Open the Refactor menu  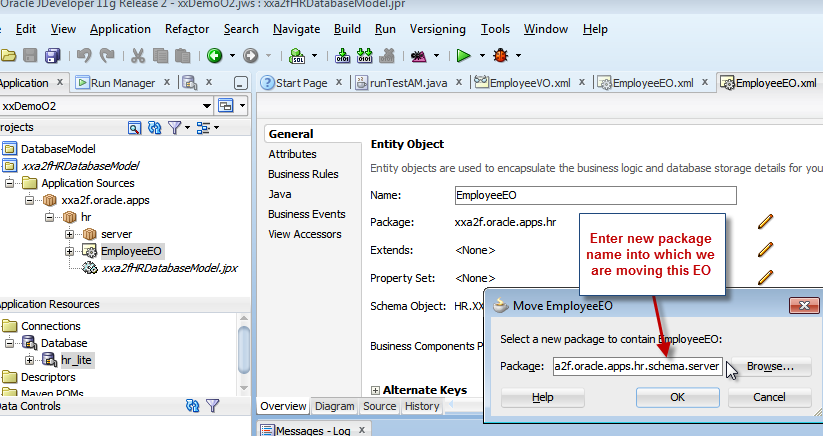pyautogui.click(x=187, y=29)
